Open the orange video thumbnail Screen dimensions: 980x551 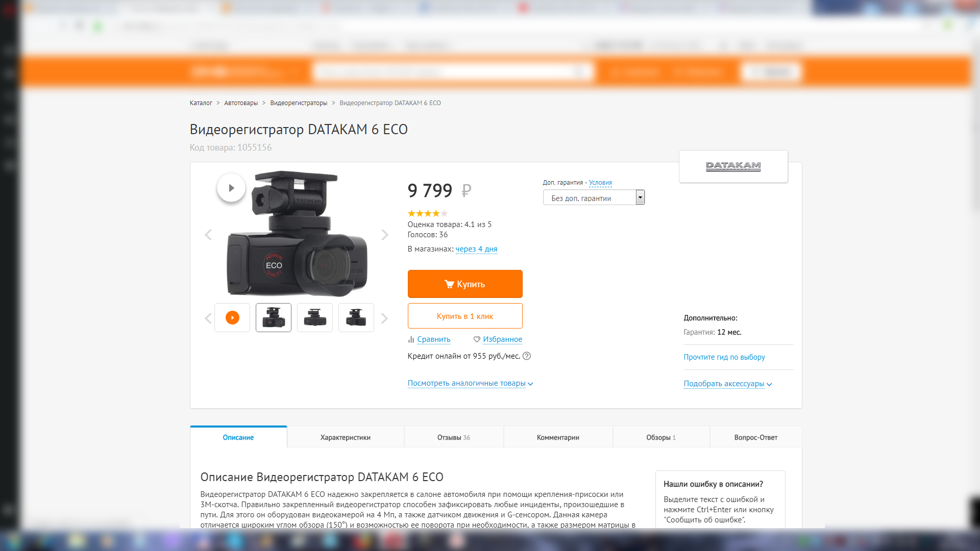232,317
